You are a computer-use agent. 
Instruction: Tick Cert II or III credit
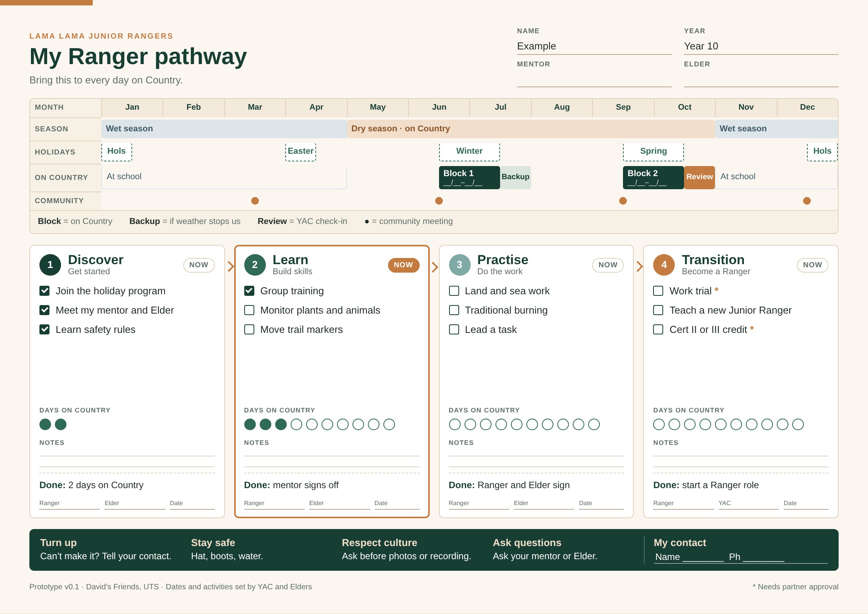(x=658, y=329)
